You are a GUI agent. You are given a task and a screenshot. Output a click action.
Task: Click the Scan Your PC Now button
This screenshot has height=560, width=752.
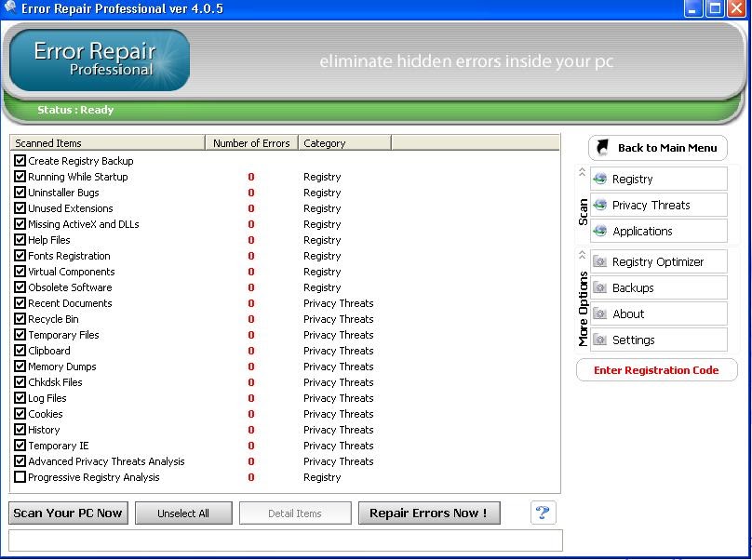tap(68, 513)
